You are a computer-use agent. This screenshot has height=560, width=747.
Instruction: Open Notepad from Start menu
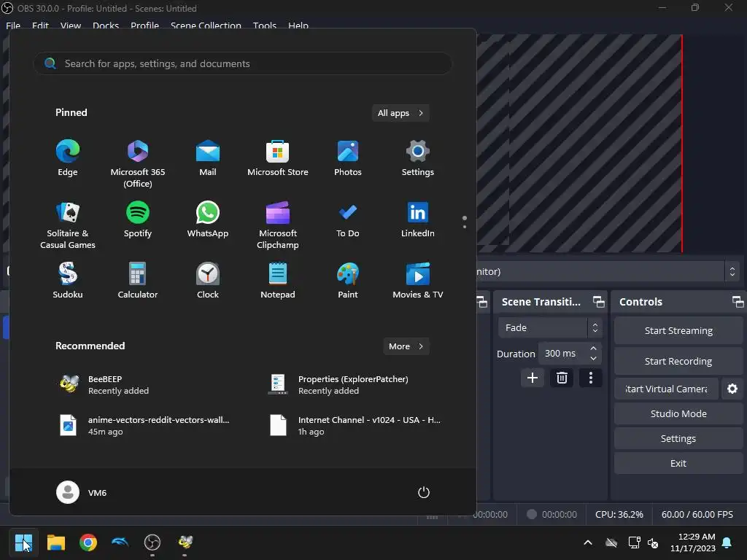[278, 281]
